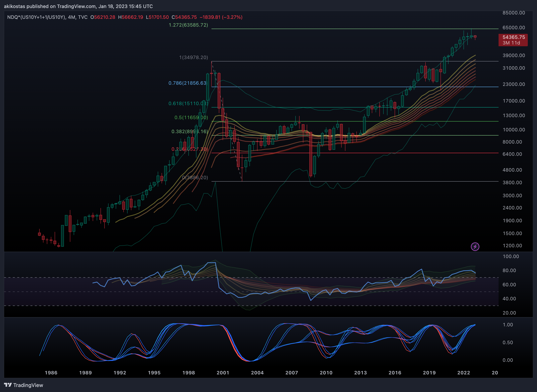
Task: Click the 2001 year label on time axis
Action: point(223,373)
